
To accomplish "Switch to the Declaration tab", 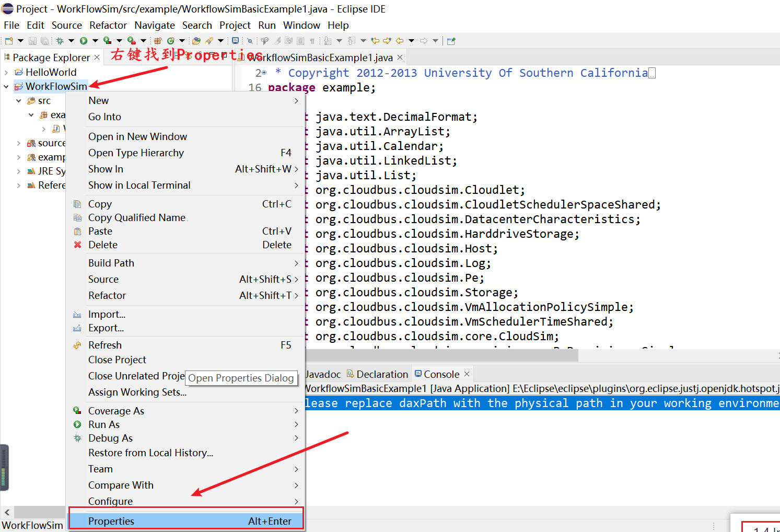I will (x=377, y=374).
